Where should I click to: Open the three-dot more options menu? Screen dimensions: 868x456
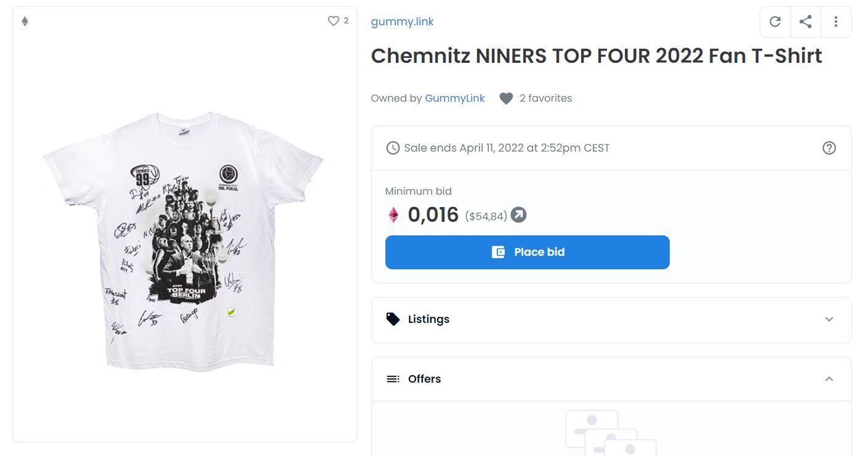coord(835,22)
